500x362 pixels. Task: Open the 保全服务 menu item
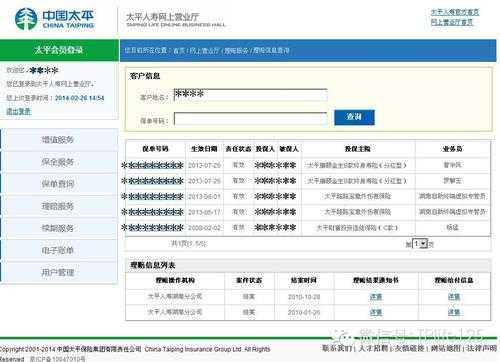pos(59,162)
